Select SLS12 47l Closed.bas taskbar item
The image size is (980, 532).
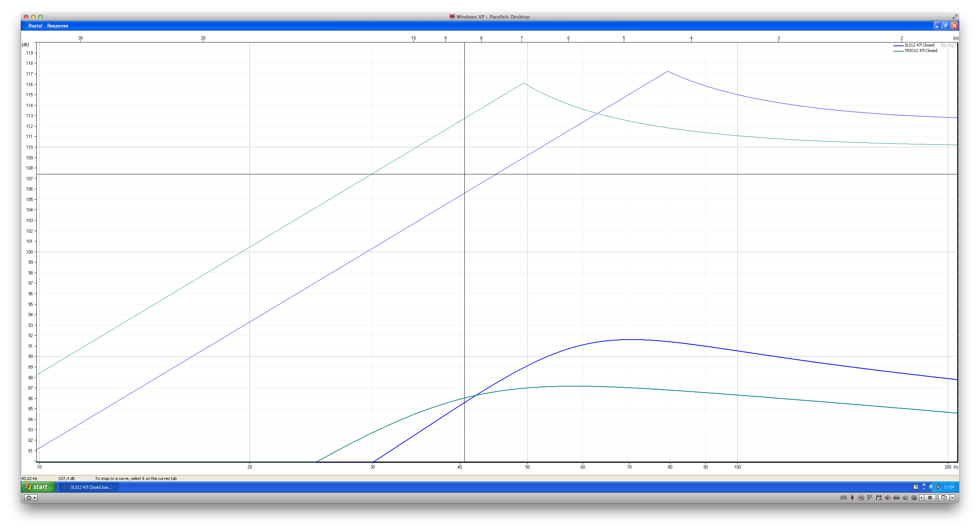89,487
